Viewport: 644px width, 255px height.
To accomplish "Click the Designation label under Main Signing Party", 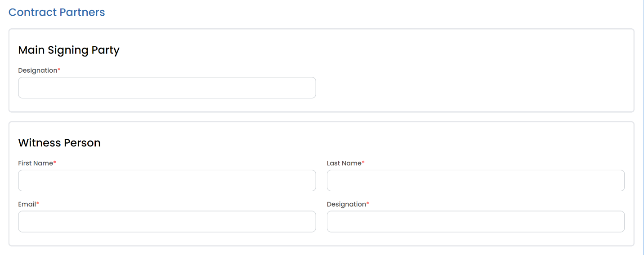I will [x=38, y=70].
